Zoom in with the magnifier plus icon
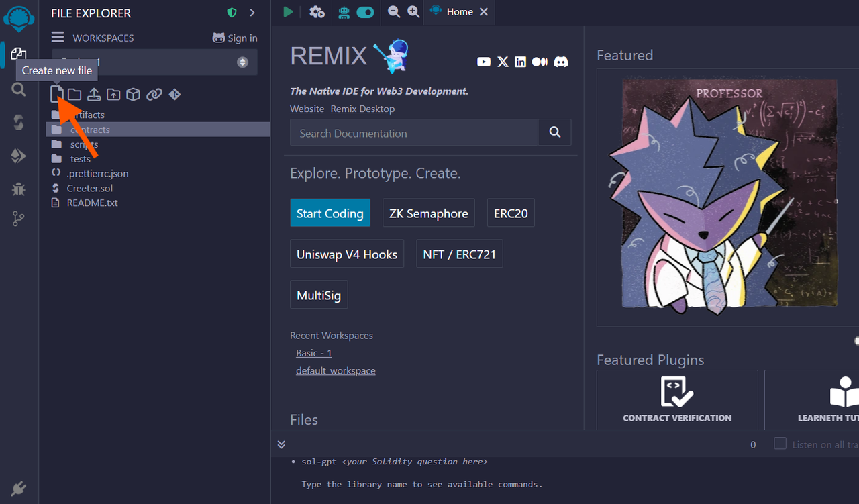This screenshot has height=504, width=859. click(413, 12)
